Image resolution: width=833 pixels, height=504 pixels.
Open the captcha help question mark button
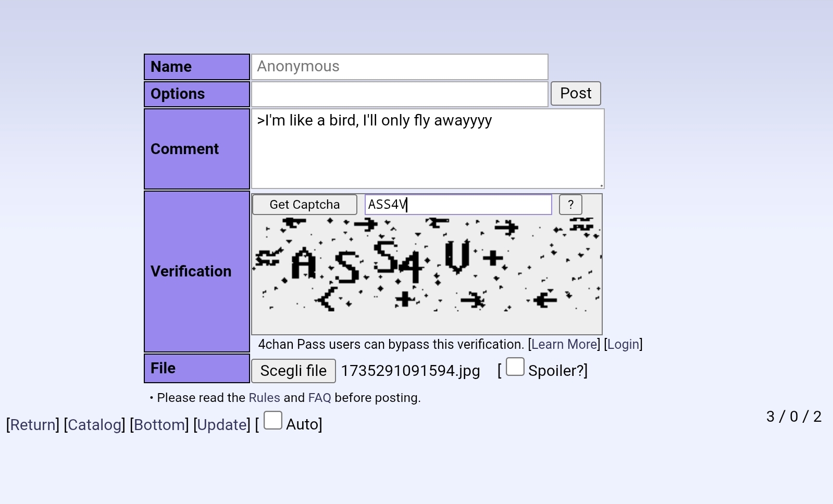(570, 205)
